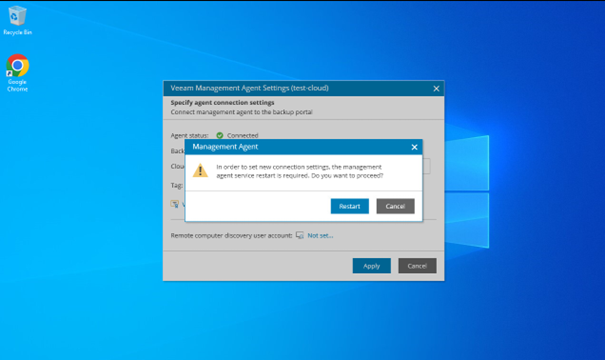Click the 'Specify agent connection settings' heading
605x360 pixels.
pos(222,103)
